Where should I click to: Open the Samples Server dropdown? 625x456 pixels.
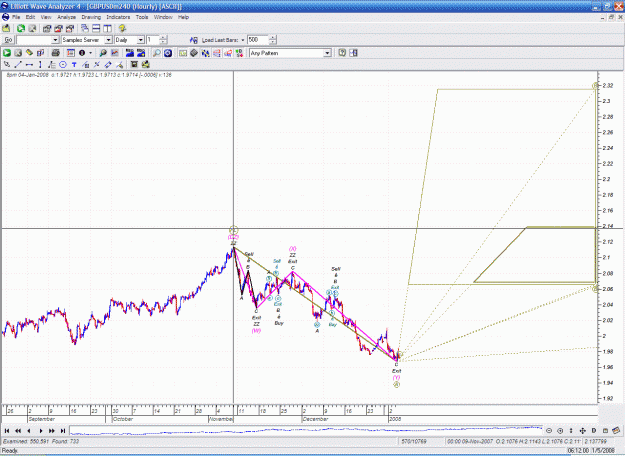108,40
